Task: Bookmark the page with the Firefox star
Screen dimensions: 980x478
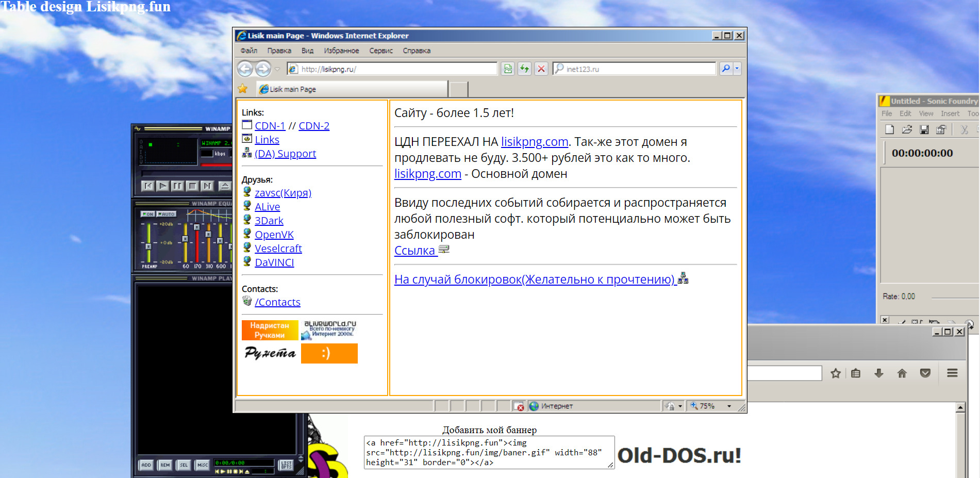Action: coord(836,373)
